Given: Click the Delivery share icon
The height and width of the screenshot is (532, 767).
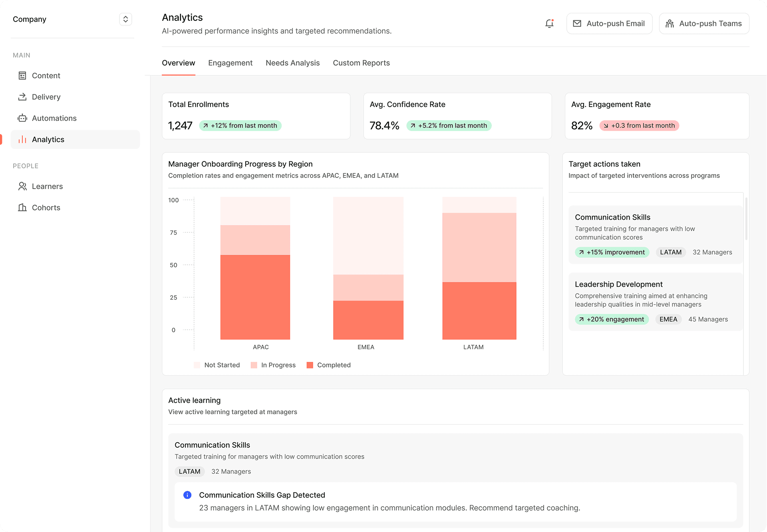Looking at the screenshot, I should pyautogui.click(x=22, y=97).
